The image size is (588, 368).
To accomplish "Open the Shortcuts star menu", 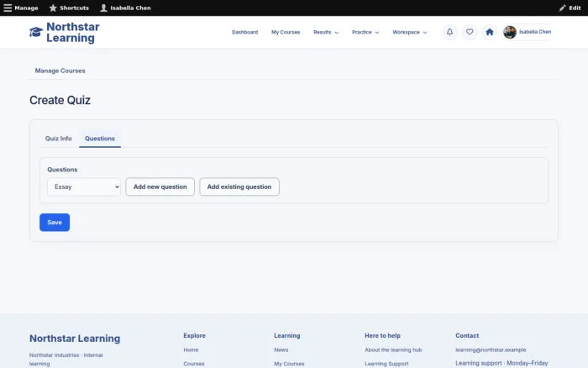I will coord(69,8).
